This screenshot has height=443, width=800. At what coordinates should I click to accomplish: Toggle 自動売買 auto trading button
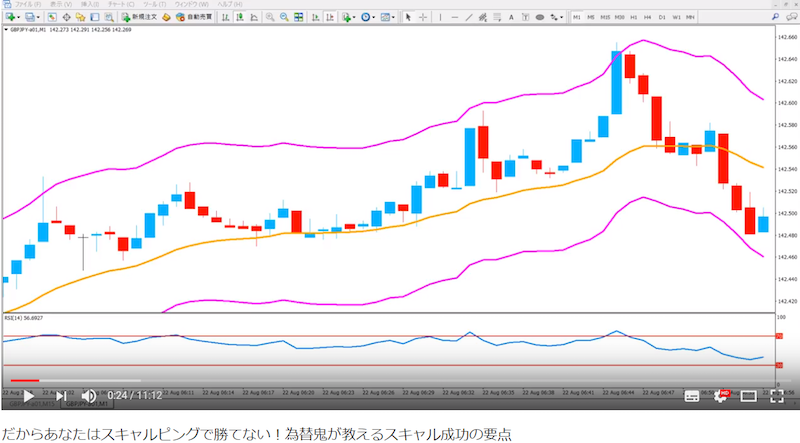point(194,17)
